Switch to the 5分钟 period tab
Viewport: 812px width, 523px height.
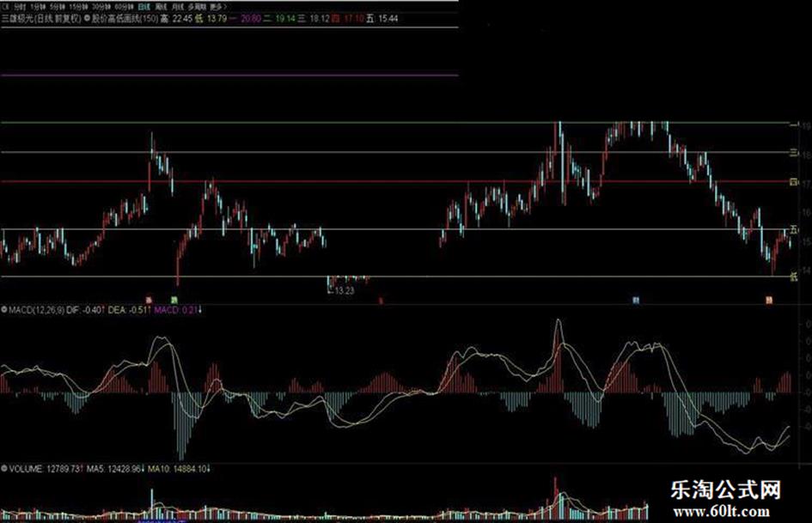tap(57, 7)
